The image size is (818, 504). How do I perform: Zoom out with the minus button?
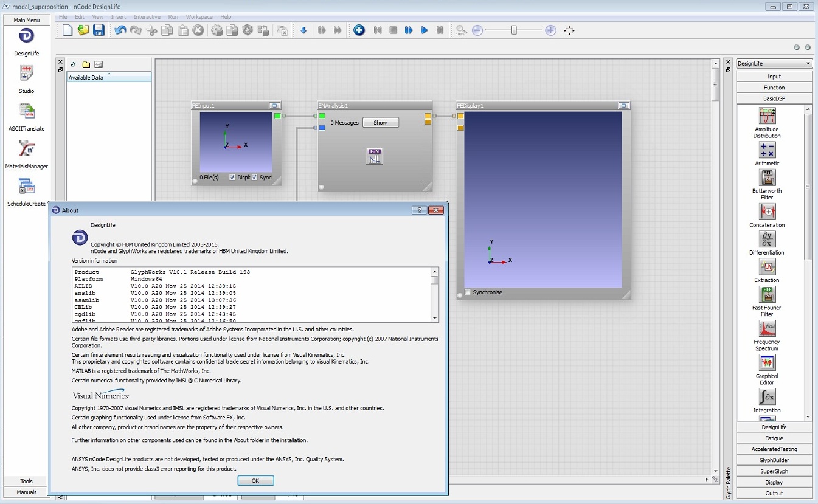[x=477, y=30]
